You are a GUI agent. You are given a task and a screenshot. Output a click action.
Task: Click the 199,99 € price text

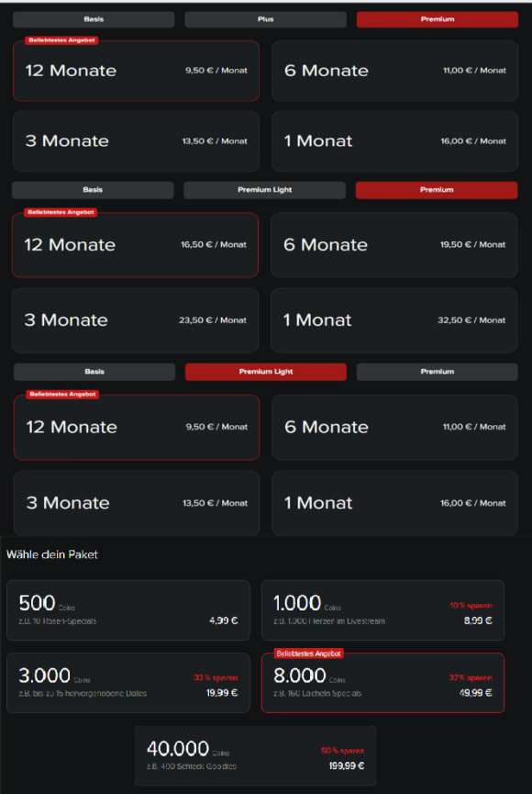pos(346,766)
